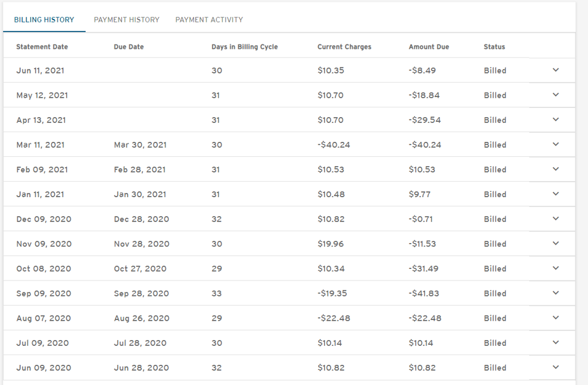The image size is (588, 385).
Task: Open details for Nov 09, 2020 statement
Action: [556, 243]
